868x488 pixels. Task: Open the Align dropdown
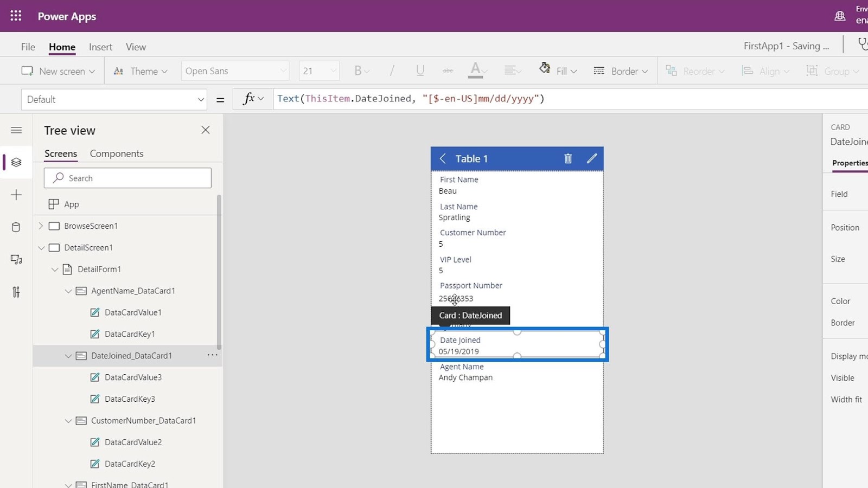pyautogui.click(x=765, y=71)
